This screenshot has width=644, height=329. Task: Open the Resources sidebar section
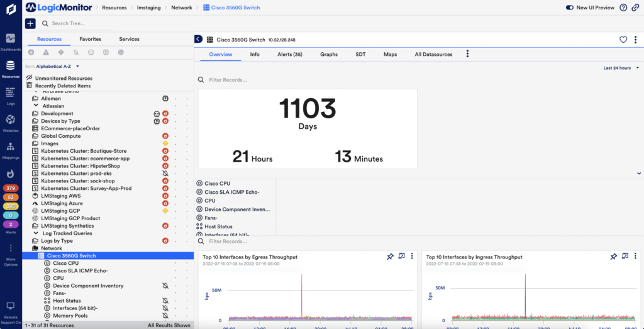pos(11,69)
